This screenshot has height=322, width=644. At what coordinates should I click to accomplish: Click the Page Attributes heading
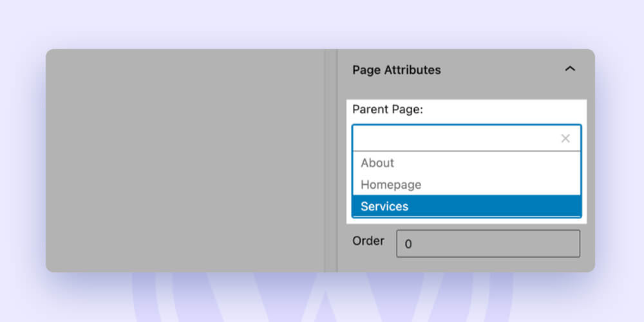396,70
